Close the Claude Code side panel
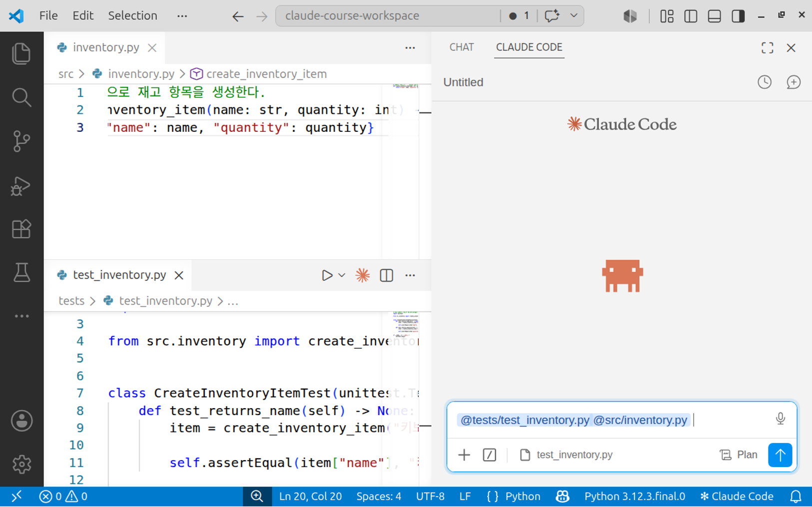 click(x=791, y=47)
